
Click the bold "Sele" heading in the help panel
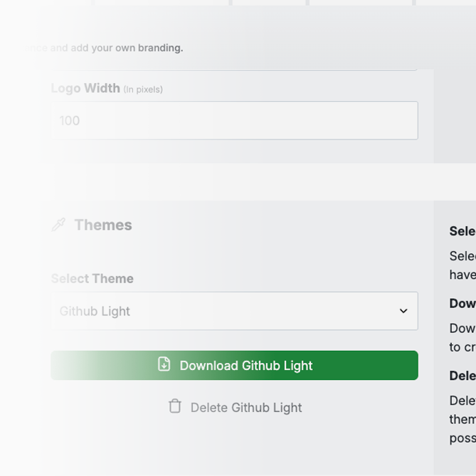(x=462, y=231)
